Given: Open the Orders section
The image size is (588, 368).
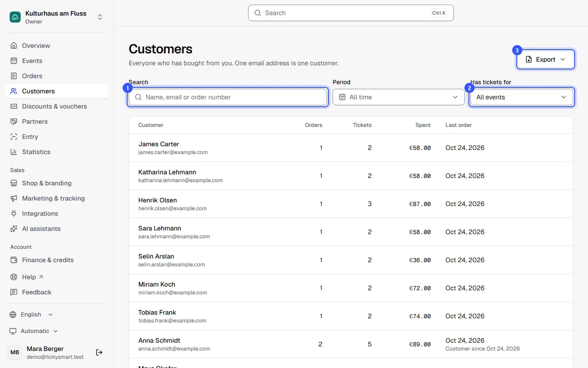Looking at the screenshot, I should (x=57, y=76).
